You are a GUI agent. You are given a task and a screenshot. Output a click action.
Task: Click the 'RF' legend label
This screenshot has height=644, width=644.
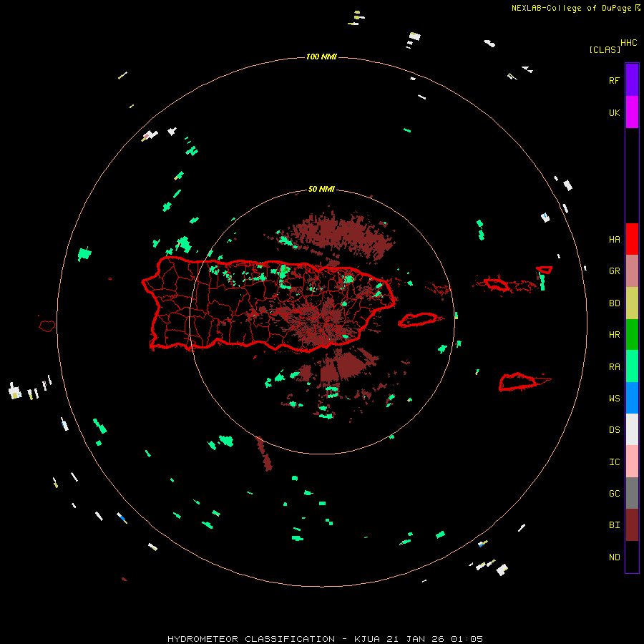(x=614, y=80)
